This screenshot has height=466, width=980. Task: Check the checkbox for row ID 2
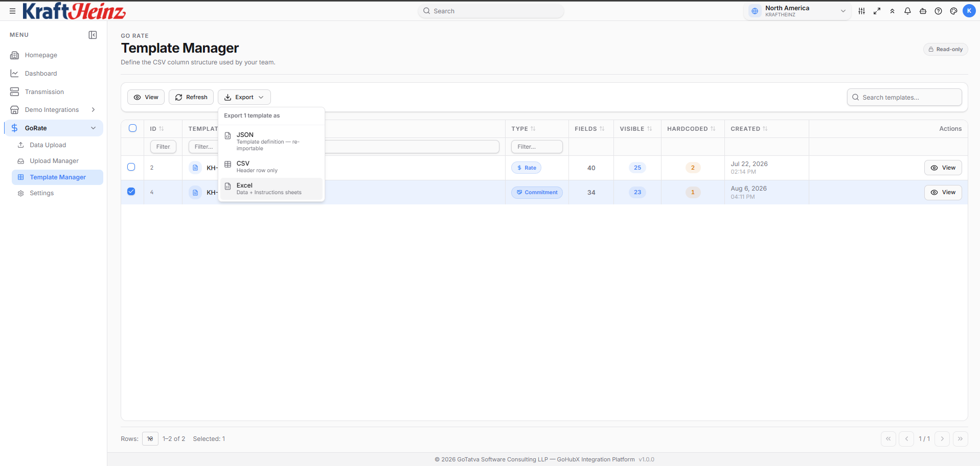(x=131, y=167)
